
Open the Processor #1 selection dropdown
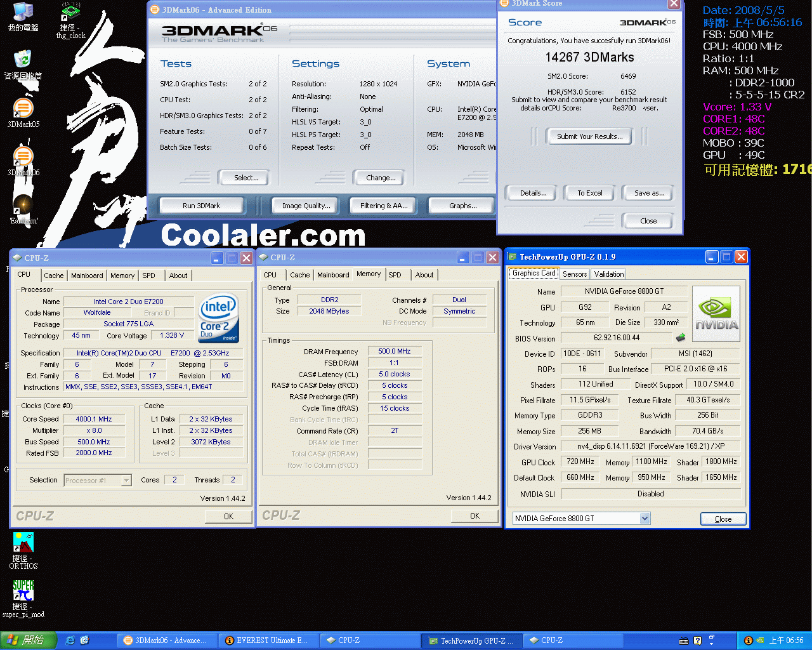pos(126,481)
